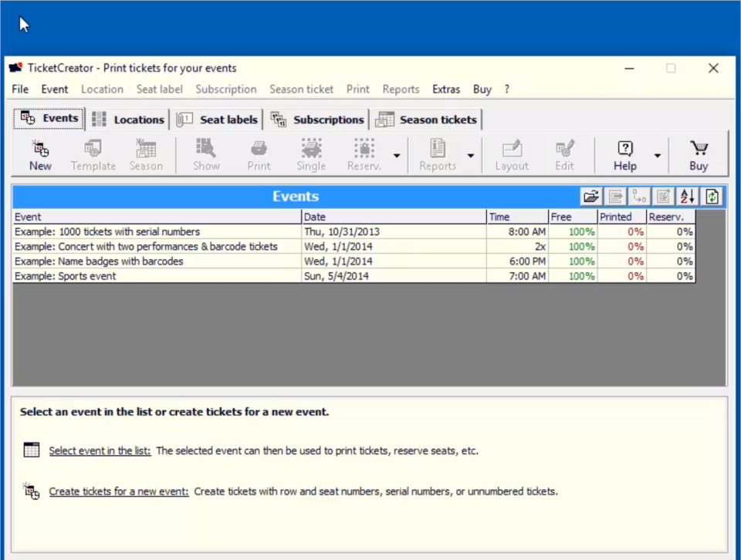Select Example: 1000 tickets with serial numbers

354,232
